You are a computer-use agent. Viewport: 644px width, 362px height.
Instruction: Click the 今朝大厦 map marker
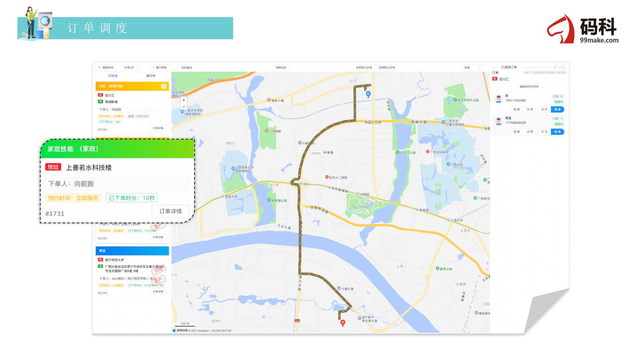(345, 289)
